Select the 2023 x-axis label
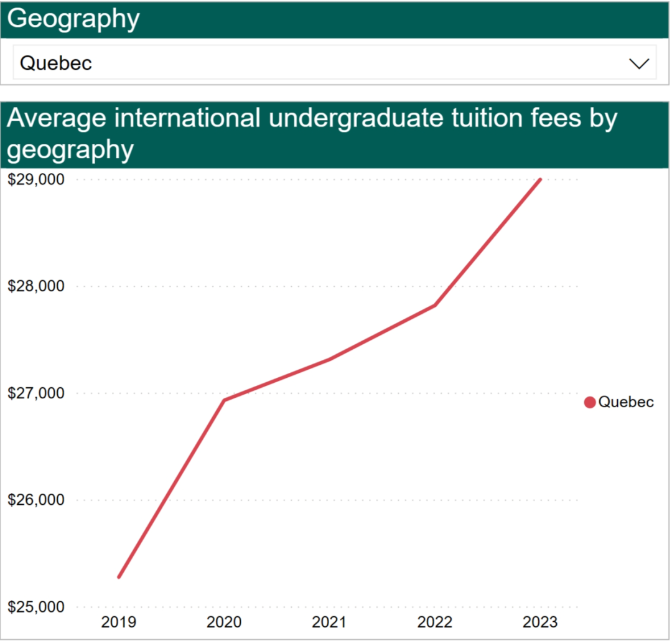The image size is (672, 643). coord(540,622)
